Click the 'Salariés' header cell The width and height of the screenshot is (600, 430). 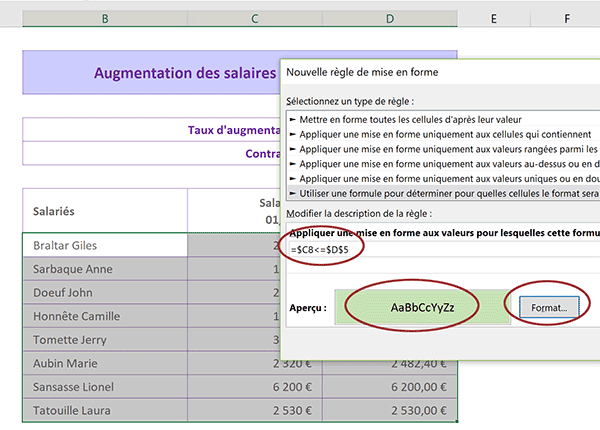(x=105, y=211)
